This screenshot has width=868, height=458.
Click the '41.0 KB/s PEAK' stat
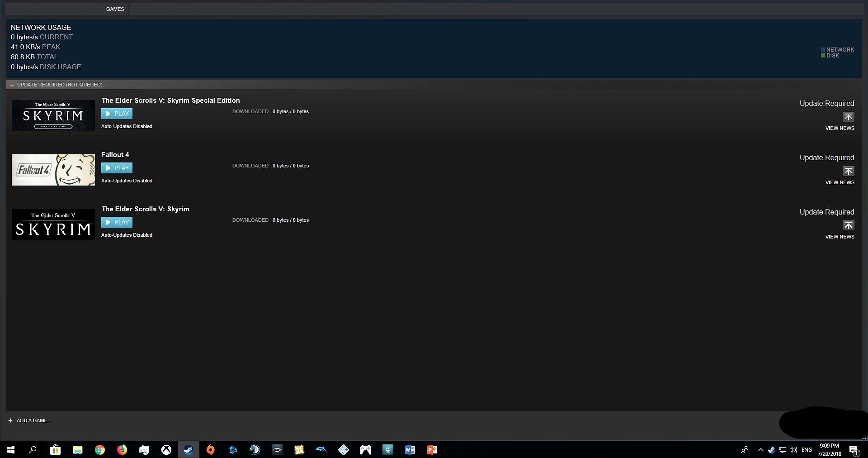click(x=35, y=47)
